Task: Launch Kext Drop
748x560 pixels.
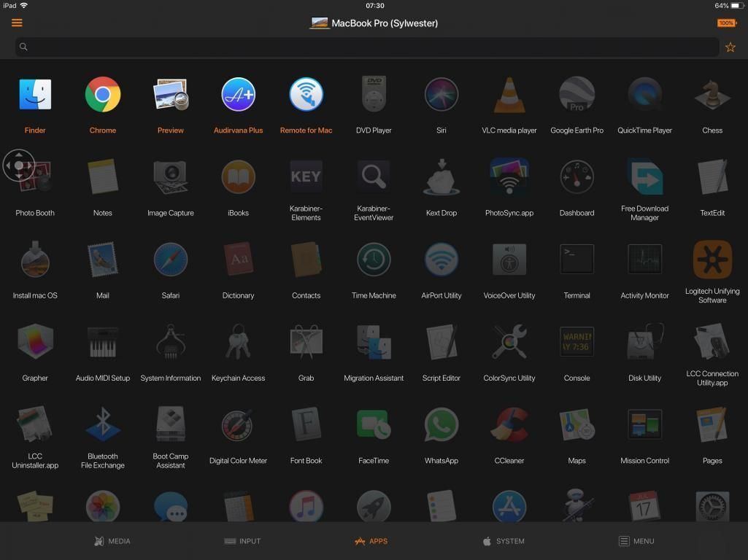Action: [442, 176]
